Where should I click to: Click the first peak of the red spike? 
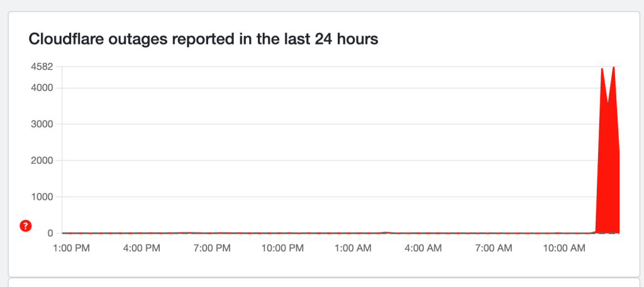(602, 69)
